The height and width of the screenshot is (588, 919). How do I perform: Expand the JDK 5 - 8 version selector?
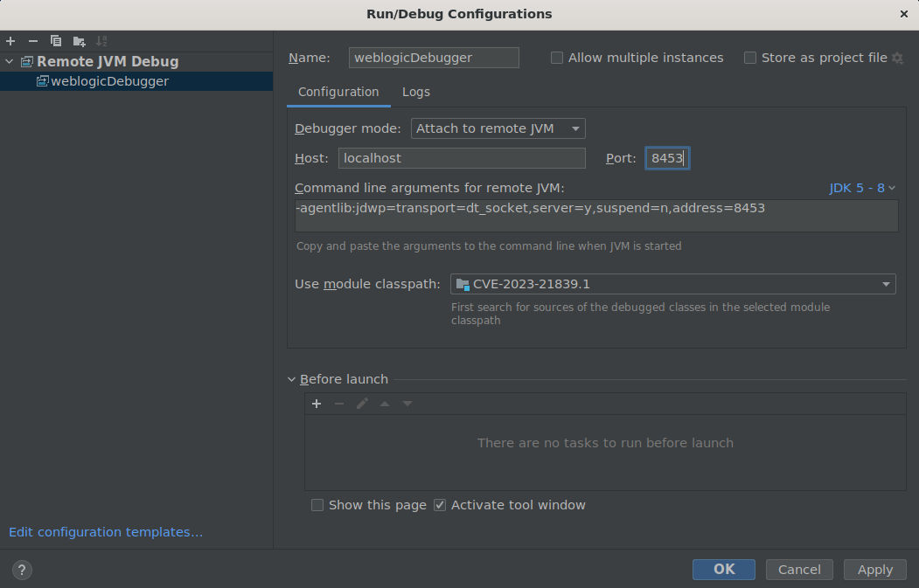862,188
